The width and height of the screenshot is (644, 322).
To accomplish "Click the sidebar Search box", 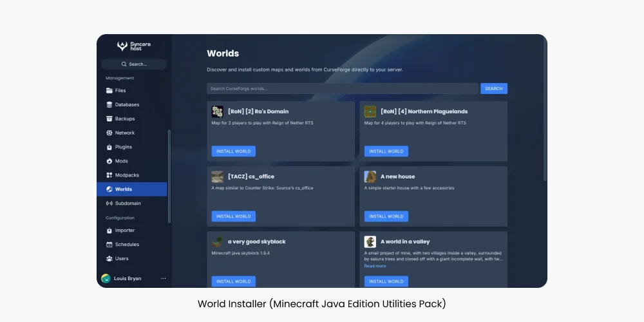I will pyautogui.click(x=134, y=64).
